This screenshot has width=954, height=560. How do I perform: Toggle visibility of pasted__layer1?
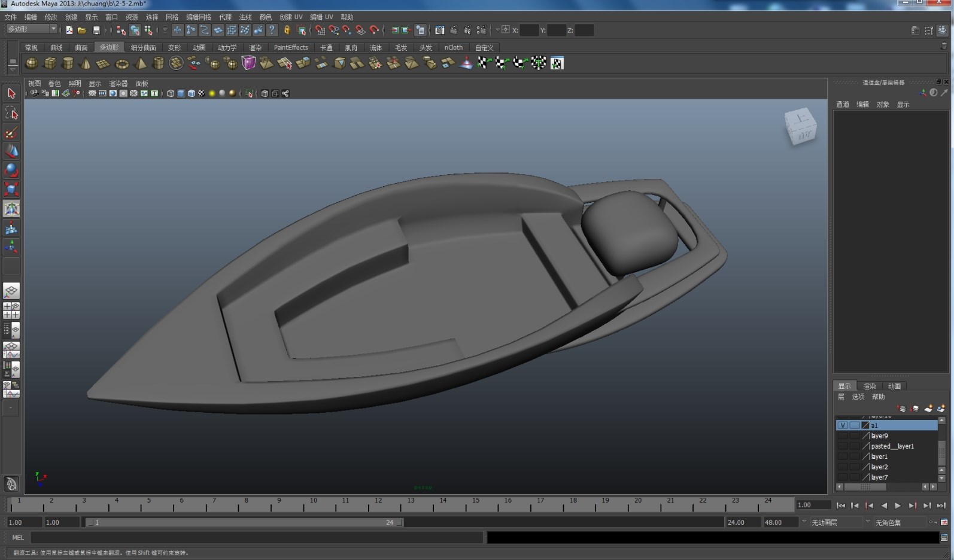843,446
